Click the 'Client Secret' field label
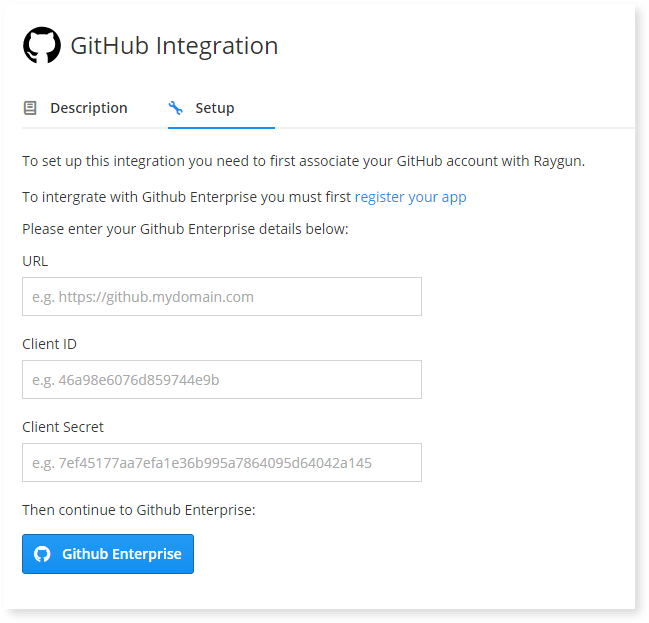The height and width of the screenshot is (623, 649). 63,427
